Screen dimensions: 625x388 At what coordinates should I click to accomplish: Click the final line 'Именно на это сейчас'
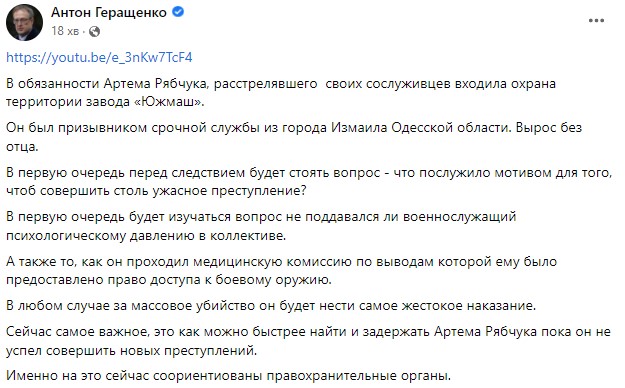pos(228,376)
